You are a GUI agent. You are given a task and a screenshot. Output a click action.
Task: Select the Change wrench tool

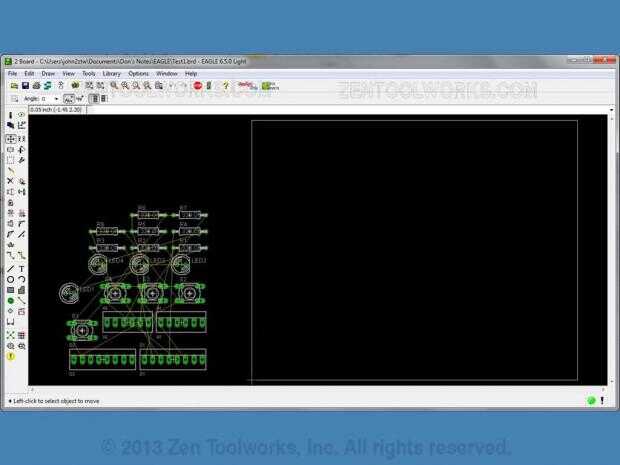(x=21, y=160)
